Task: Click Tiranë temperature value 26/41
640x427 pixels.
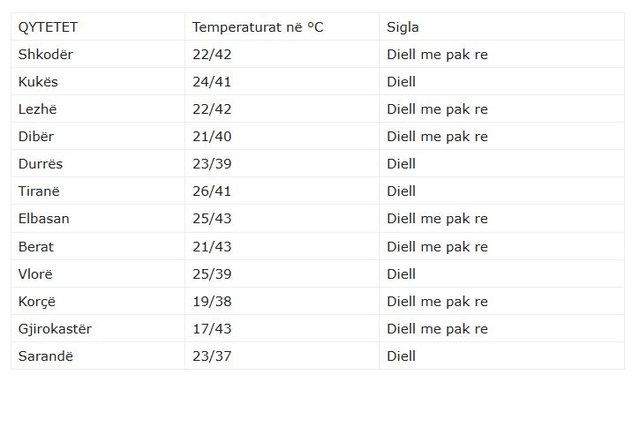Action: 211,191
